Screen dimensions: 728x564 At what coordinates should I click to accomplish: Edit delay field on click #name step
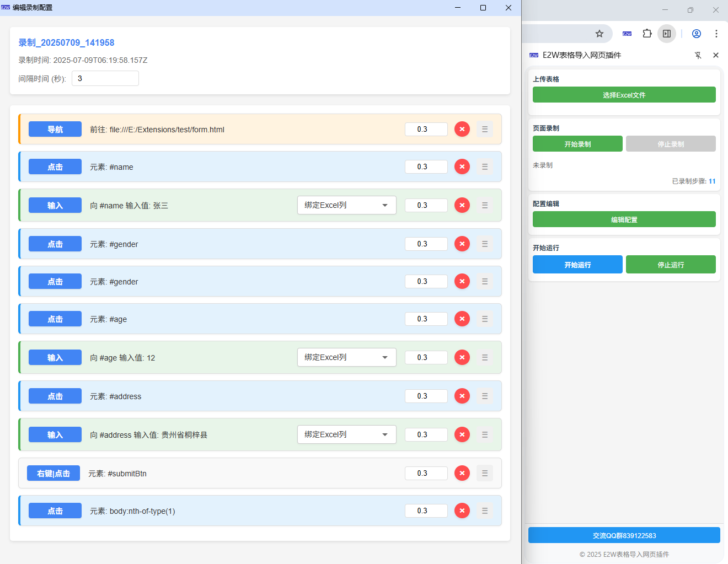tap(426, 166)
